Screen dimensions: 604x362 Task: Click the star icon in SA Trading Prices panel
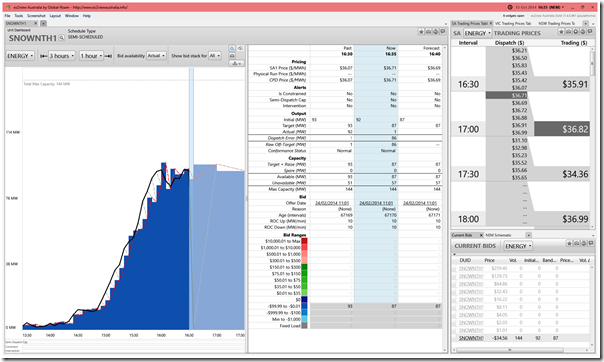561,32
